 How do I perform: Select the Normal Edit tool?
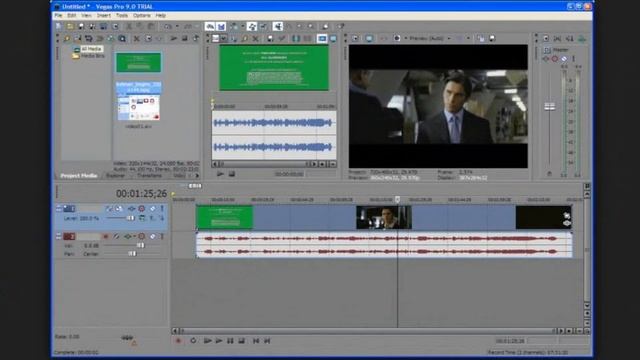click(x=278, y=27)
